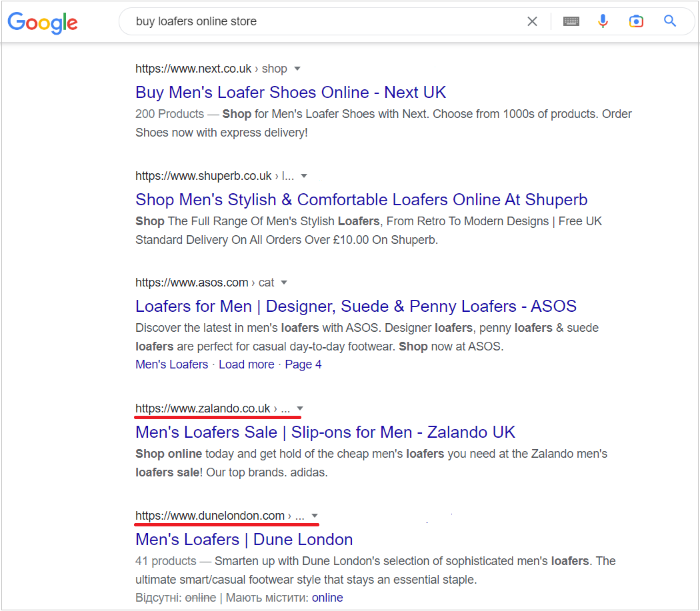Expand dropdown arrow next to dunelondon.com URL
700x611 pixels.
point(315,516)
